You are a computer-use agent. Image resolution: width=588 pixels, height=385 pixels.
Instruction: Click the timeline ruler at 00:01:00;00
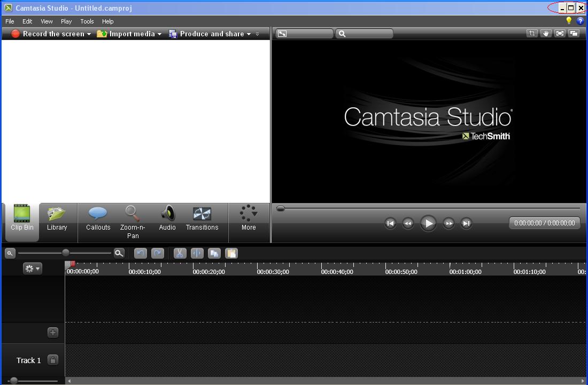coord(466,272)
